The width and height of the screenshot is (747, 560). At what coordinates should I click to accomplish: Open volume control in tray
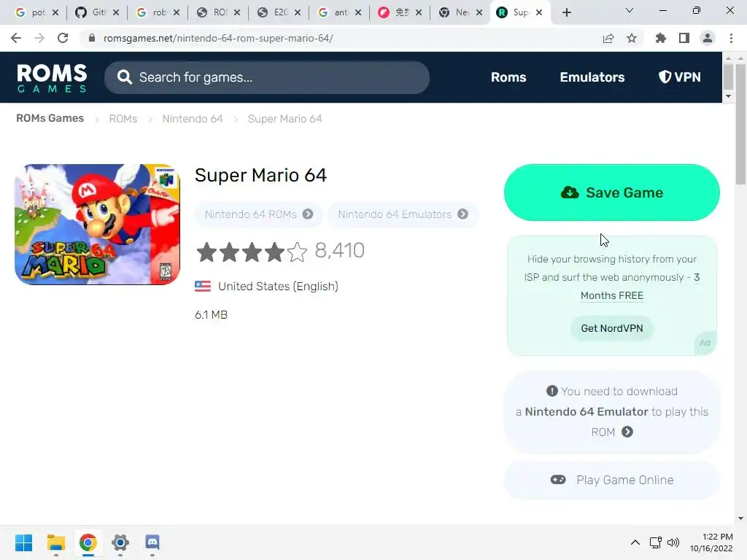pos(673,542)
